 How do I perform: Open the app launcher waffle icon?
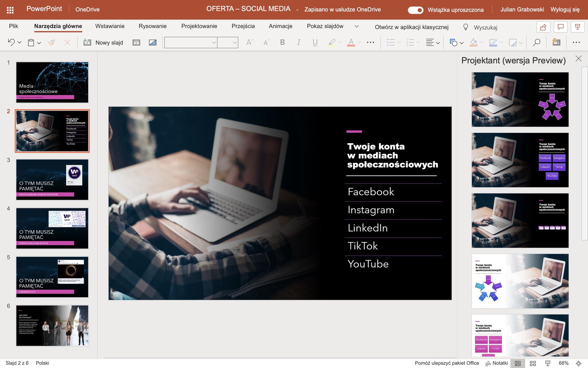tap(10, 10)
